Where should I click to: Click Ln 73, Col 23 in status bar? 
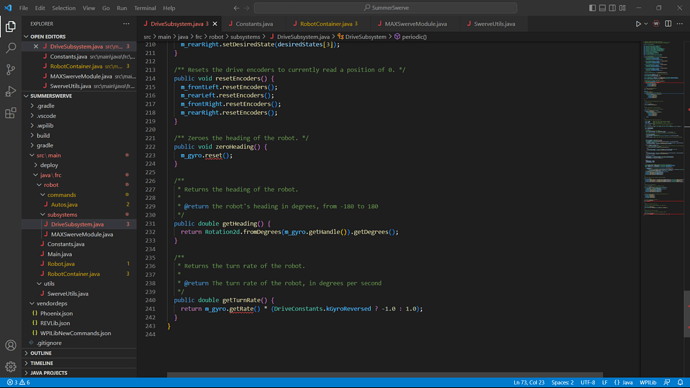coord(529,382)
